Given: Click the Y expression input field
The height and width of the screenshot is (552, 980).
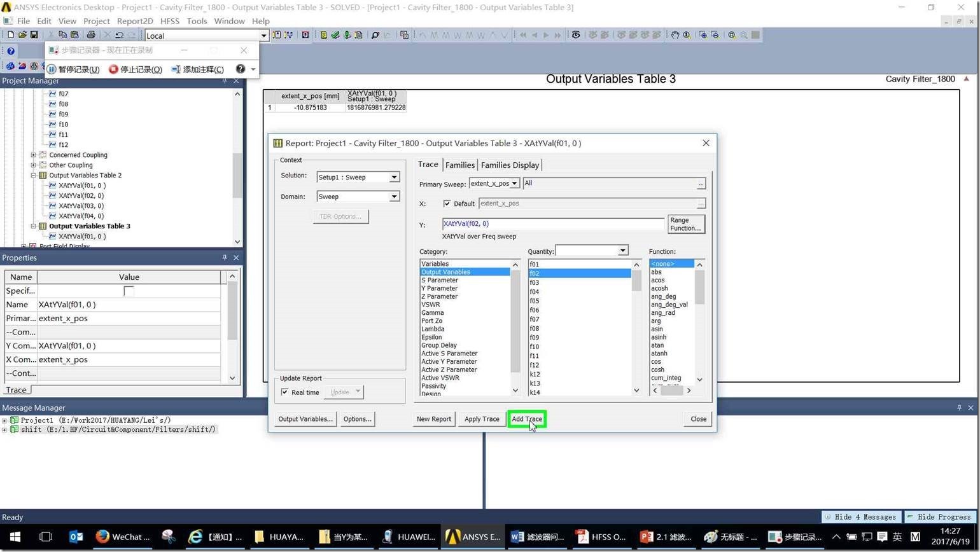Looking at the screenshot, I should (553, 224).
